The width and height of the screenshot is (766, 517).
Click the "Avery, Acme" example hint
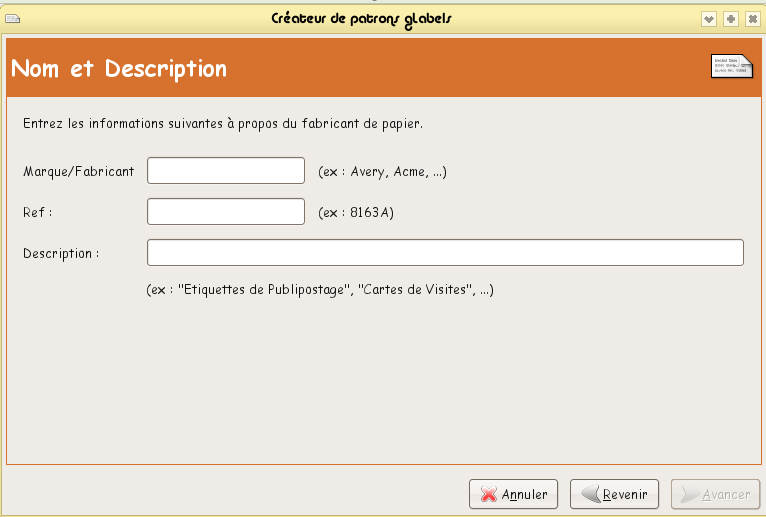coord(382,172)
